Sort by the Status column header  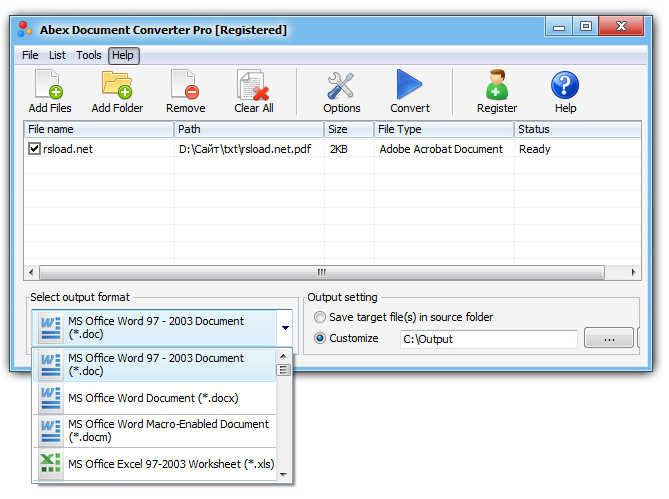coord(577,129)
